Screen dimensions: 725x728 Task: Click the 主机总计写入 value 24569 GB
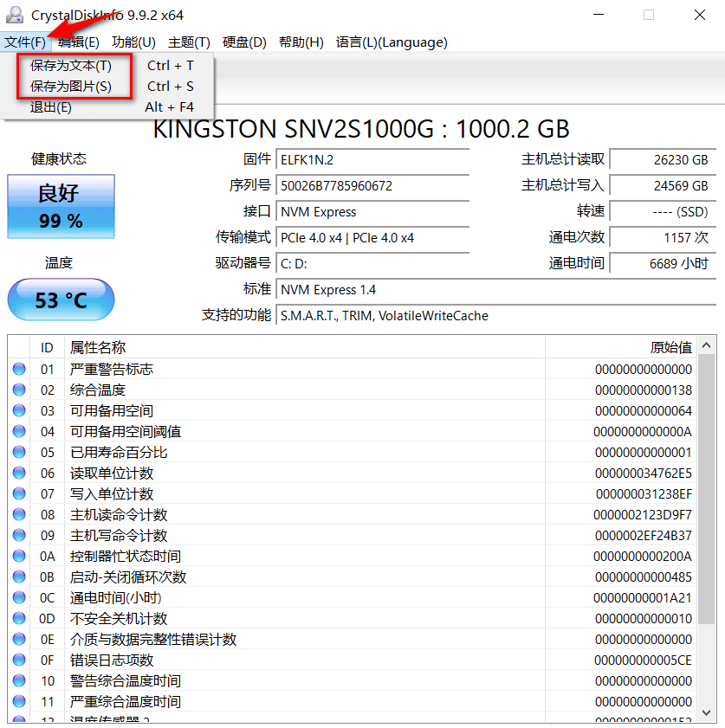[663, 186]
